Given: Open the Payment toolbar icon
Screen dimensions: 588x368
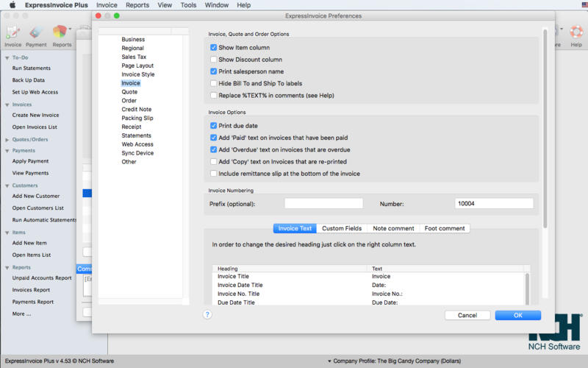Looking at the screenshot, I should pos(36,34).
